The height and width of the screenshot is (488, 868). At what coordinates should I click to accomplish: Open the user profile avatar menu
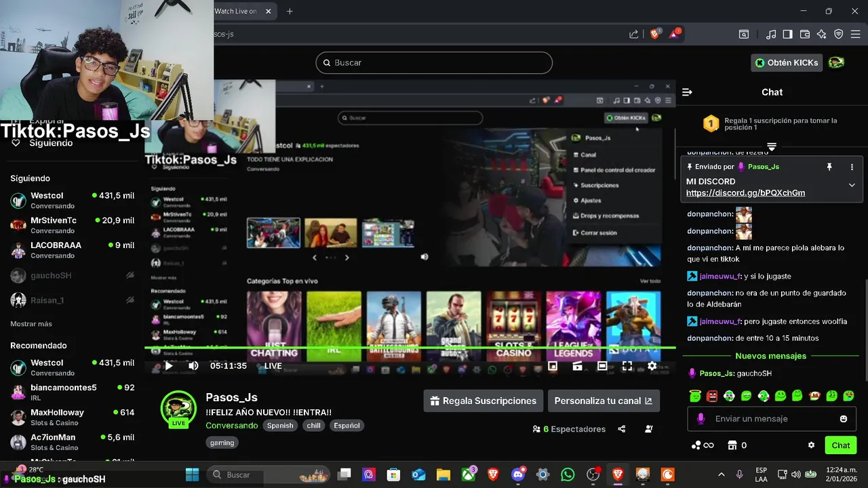tap(837, 62)
